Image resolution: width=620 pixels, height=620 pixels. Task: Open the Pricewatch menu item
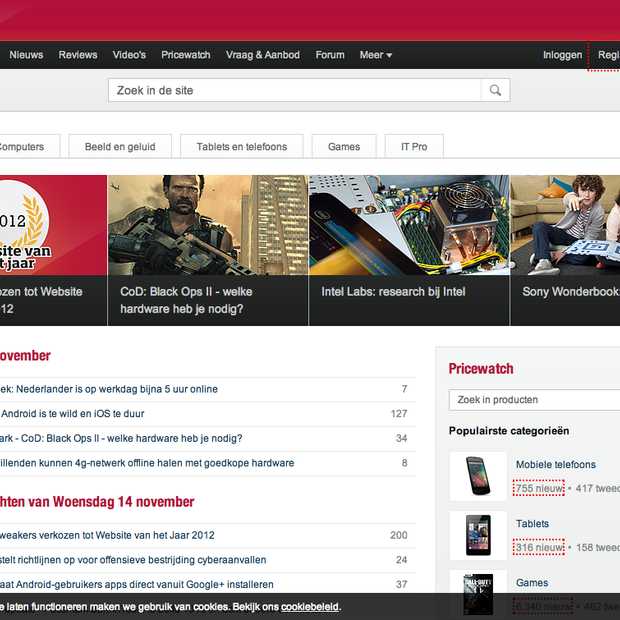coord(185,55)
